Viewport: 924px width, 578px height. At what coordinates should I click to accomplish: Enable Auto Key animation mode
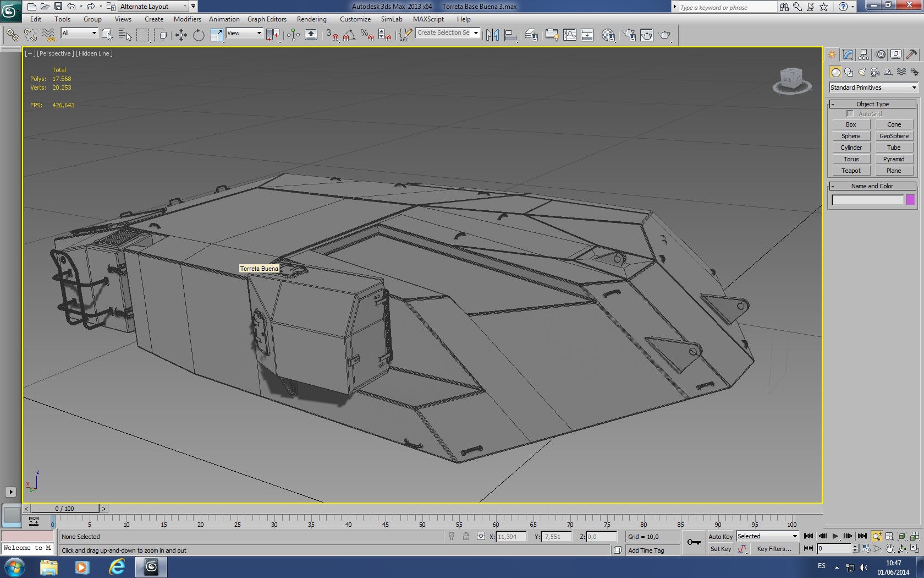721,537
